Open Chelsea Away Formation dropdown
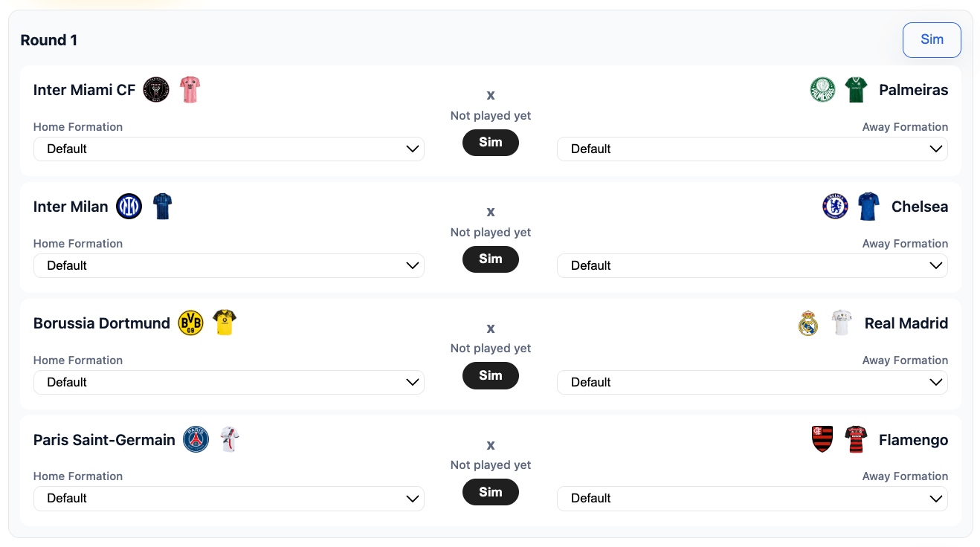Screen dimensions: 980x547 [752, 265]
